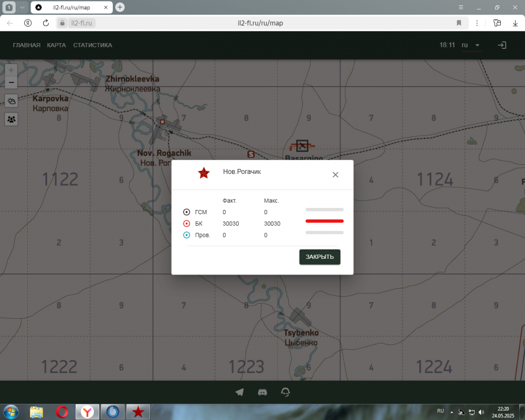
Task: Click il2-fl.ru domain chip in address bar
Action: (81, 23)
